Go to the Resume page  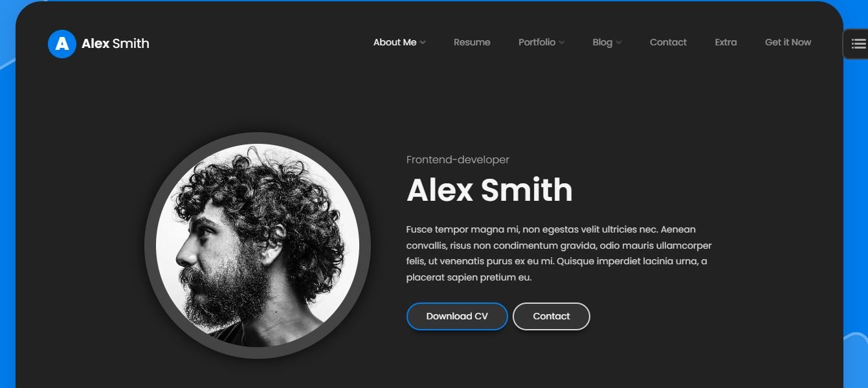[472, 42]
